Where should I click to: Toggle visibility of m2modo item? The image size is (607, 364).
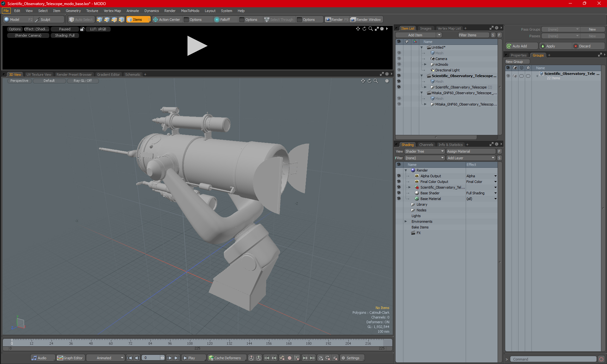tap(399, 64)
